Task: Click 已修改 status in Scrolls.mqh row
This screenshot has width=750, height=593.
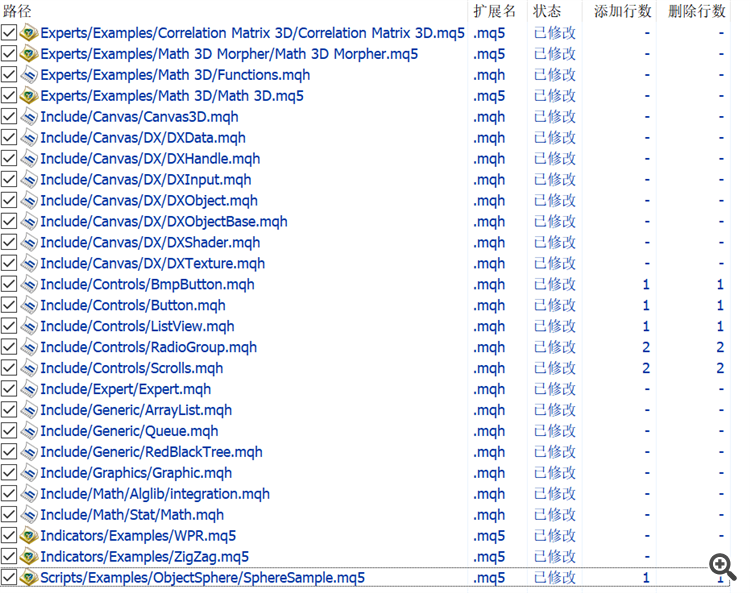Action: [555, 368]
